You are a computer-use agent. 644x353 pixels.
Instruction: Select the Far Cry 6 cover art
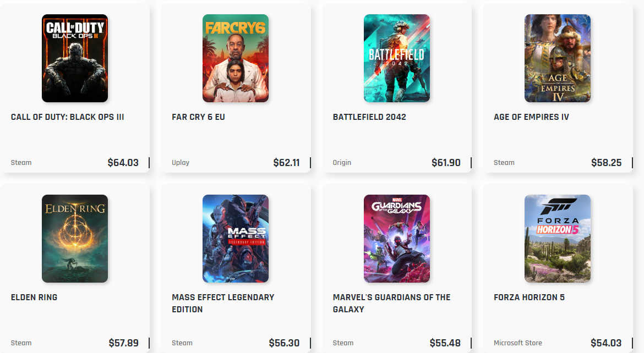[236, 58]
